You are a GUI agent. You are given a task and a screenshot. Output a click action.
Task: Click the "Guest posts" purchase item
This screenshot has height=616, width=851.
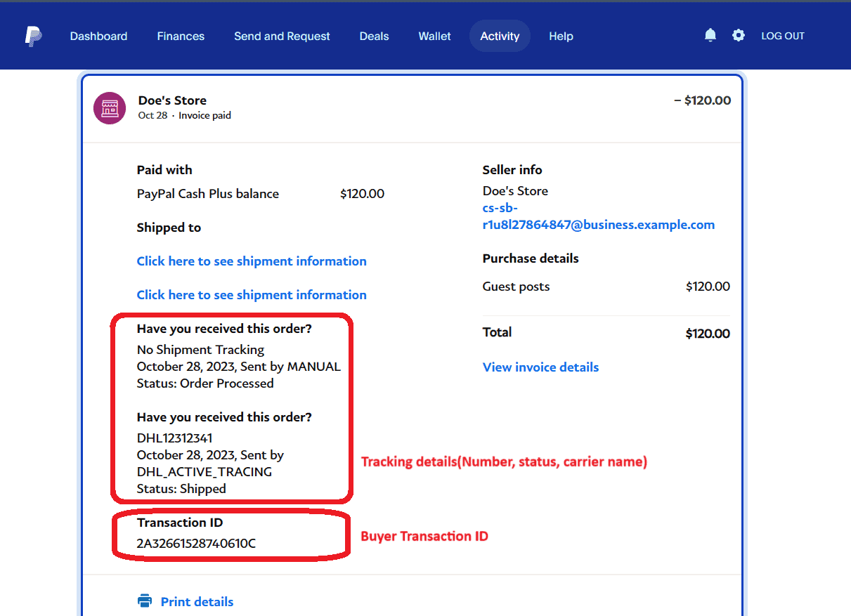(516, 287)
